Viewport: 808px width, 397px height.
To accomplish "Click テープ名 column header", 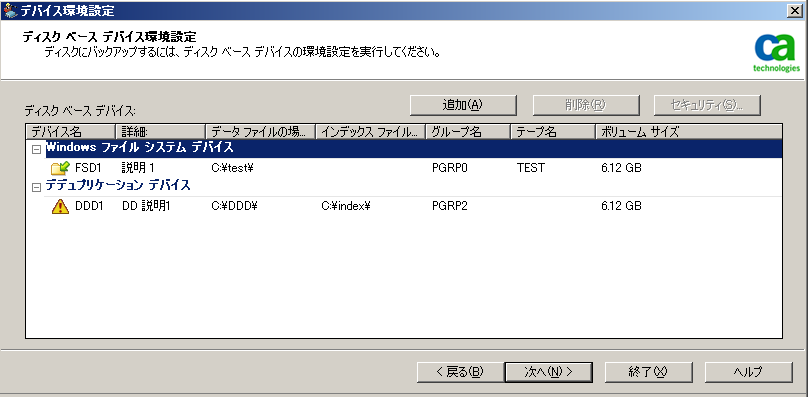I will (x=553, y=131).
